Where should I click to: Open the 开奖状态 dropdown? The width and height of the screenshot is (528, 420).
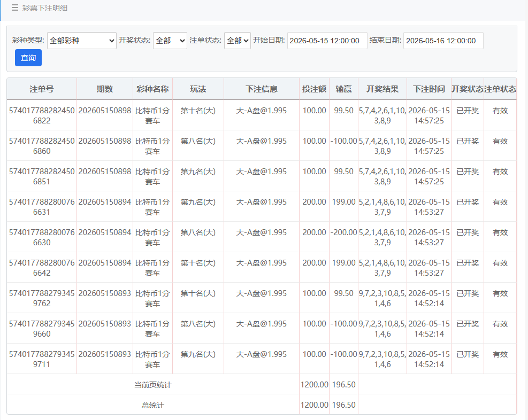click(x=170, y=41)
